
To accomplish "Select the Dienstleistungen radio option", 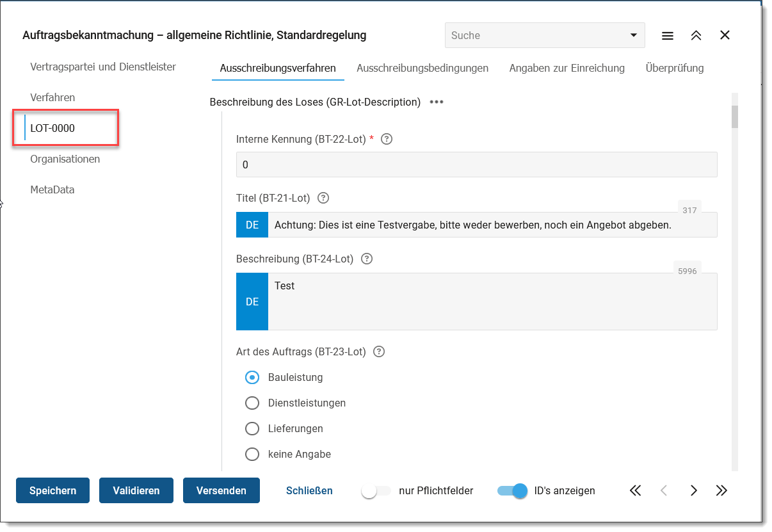I will 252,403.
